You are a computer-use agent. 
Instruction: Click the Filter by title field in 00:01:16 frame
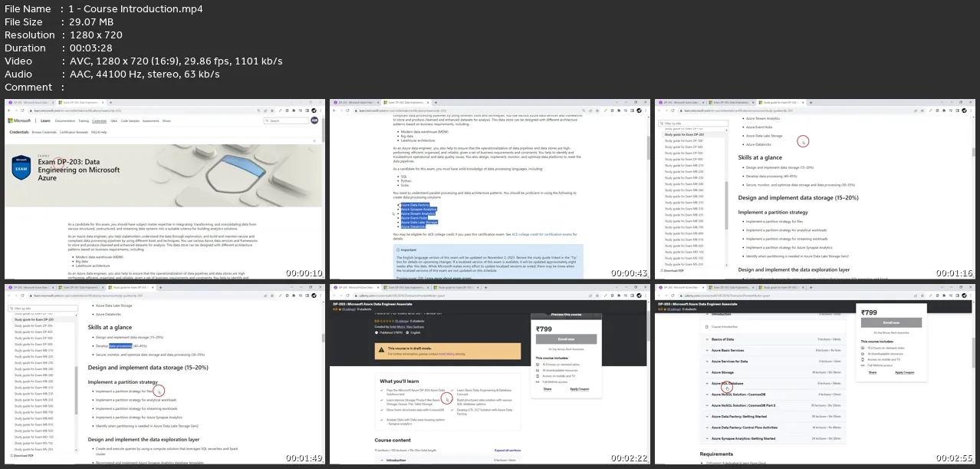(x=693, y=123)
